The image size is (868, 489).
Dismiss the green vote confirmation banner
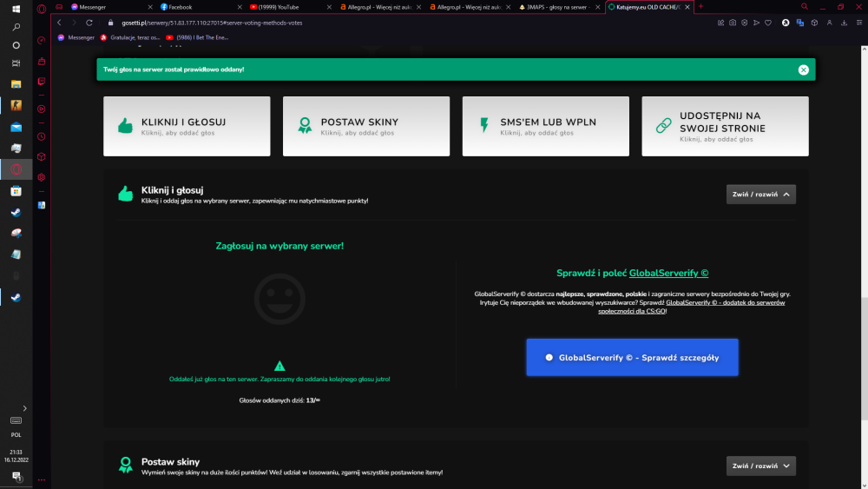803,69
